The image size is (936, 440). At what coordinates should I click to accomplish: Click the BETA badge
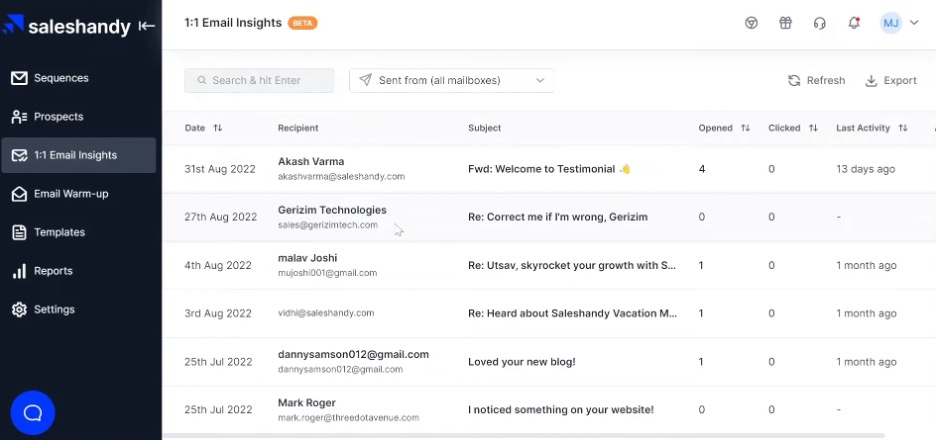[x=303, y=23]
